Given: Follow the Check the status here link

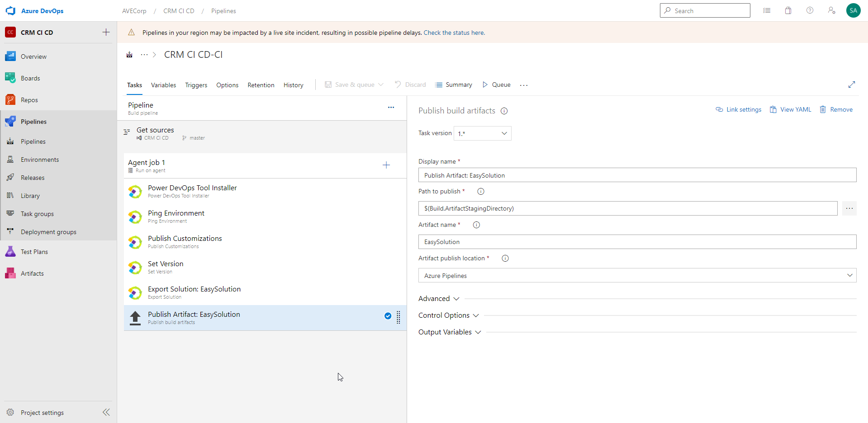Looking at the screenshot, I should tap(454, 33).
